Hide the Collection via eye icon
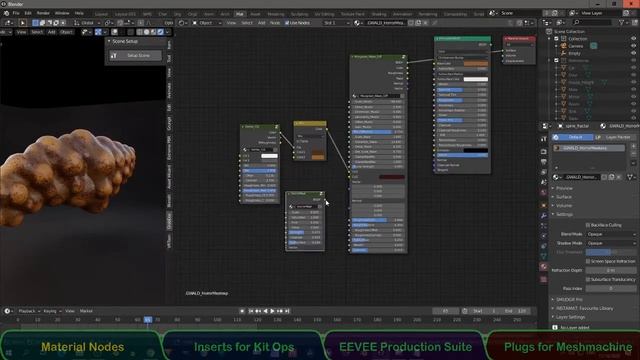Image resolution: width=640 pixels, height=360 pixels. 633,39
